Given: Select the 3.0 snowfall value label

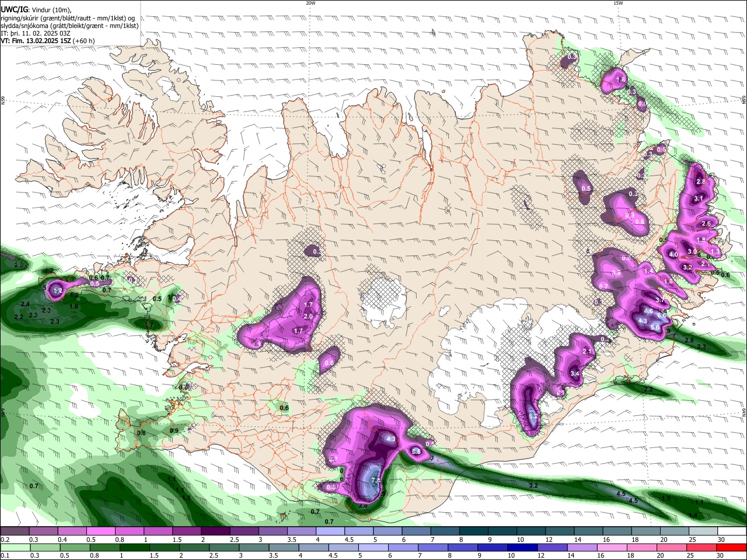Looking at the screenshot, I should tap(692, 251).
